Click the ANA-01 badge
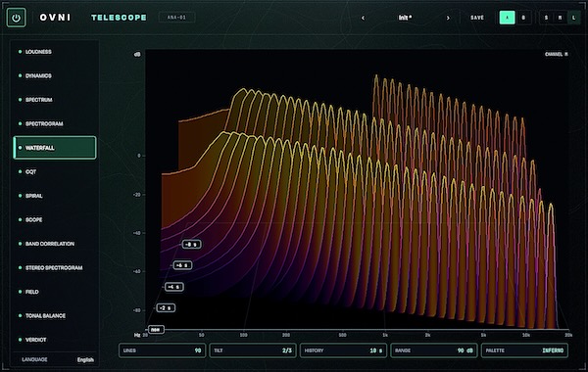588x372 pixels. [x=176, y=18]
